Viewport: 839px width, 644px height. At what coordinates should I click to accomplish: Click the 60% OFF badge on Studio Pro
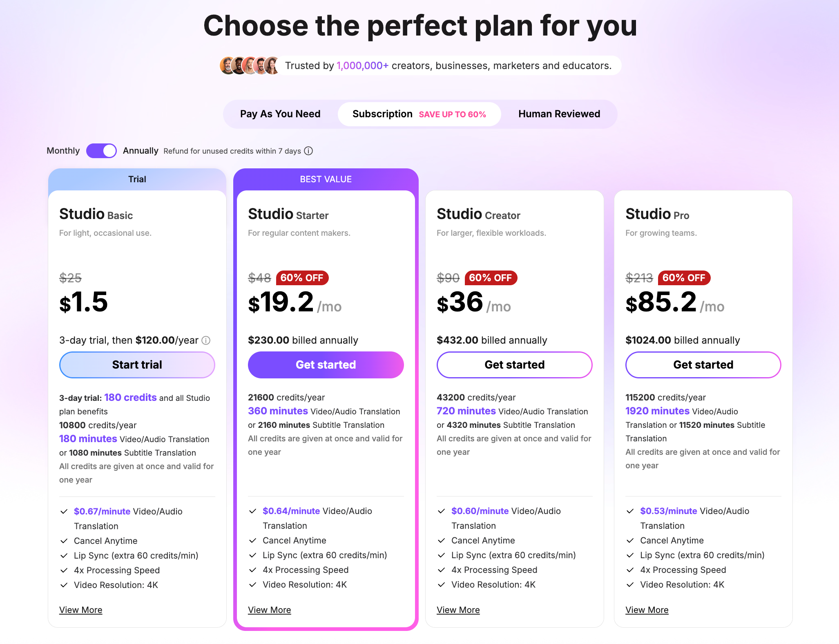684,278
